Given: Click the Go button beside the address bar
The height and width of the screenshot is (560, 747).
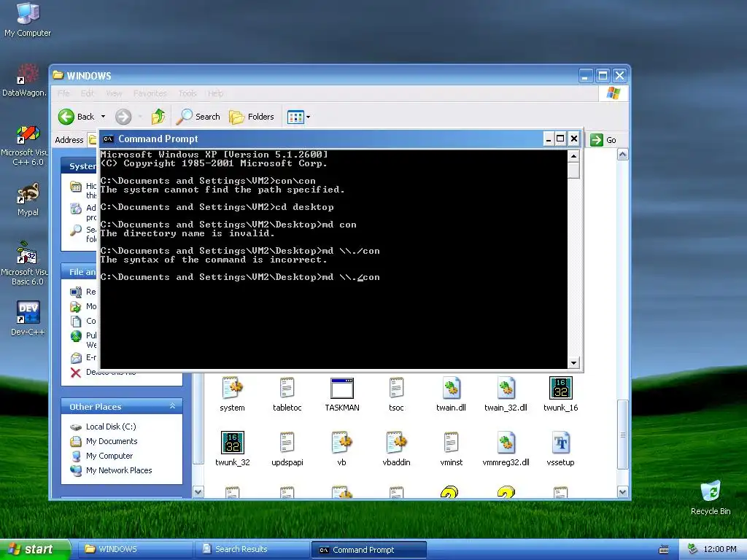Looking at the screenshot, I should coord(603,140).
